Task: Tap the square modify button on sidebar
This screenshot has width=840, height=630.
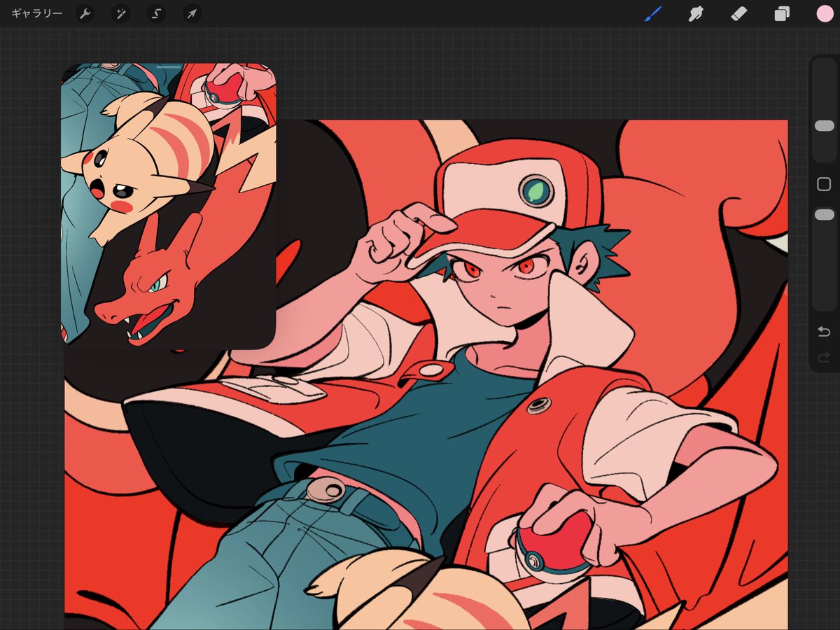Action: pyautogui.click(x=824, y=184)
